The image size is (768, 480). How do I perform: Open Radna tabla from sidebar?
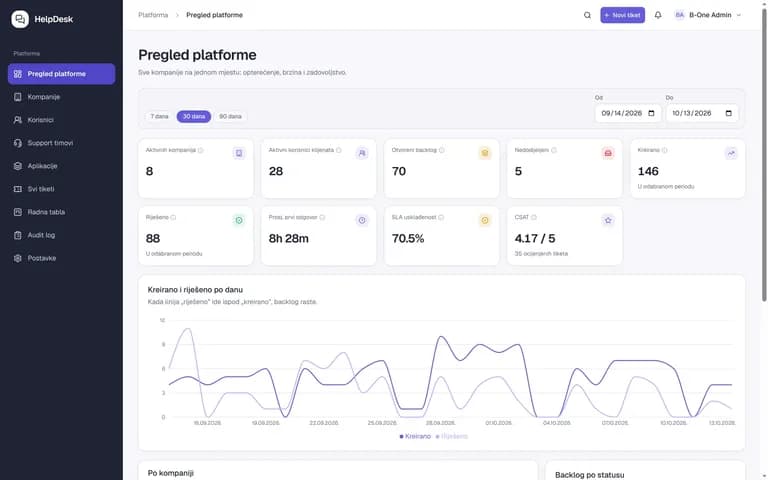[62, 212]
